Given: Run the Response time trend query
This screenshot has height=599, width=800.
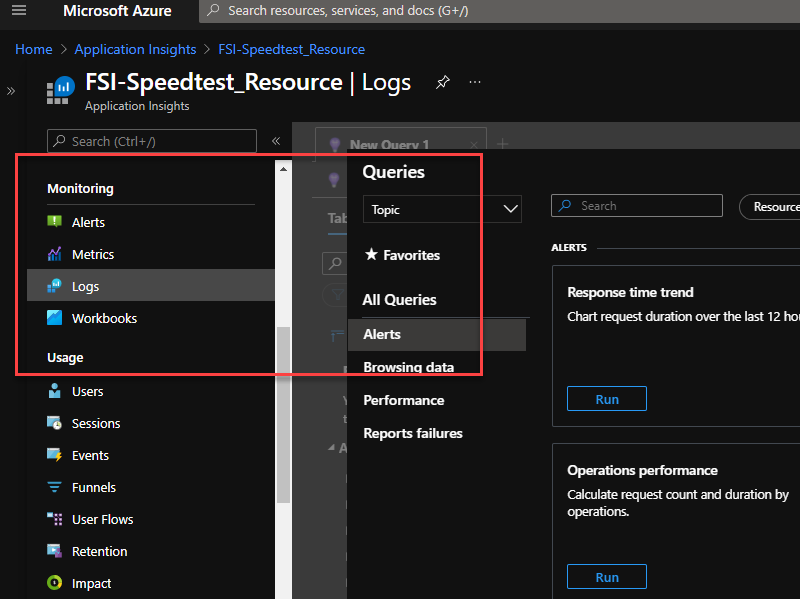Looking at the screenshot, I should (606, 398).
